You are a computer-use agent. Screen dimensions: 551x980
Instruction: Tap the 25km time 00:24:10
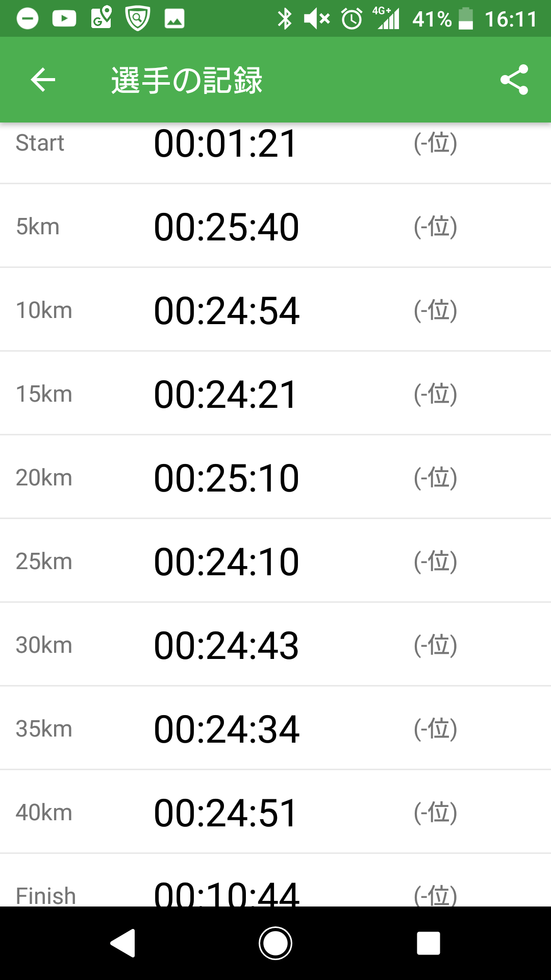(227, 561)
